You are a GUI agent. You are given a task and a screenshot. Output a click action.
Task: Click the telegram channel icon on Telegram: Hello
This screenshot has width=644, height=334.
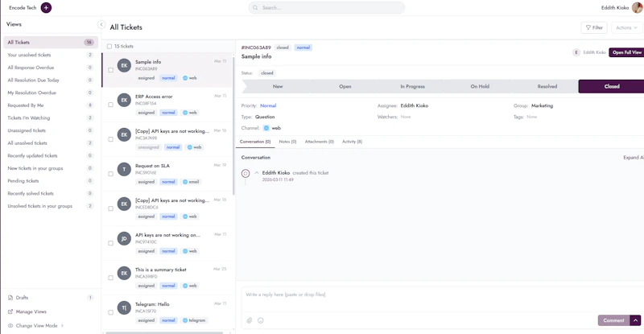(x=185, y=320)
